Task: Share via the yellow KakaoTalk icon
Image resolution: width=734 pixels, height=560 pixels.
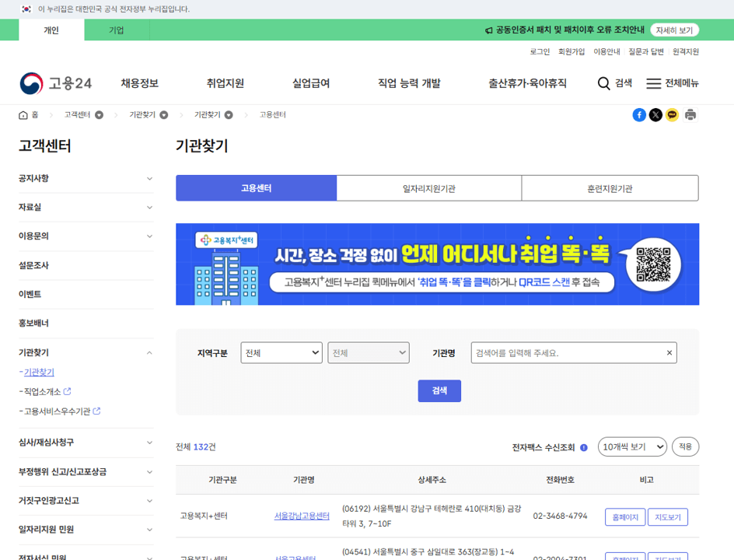Action: 670,114
